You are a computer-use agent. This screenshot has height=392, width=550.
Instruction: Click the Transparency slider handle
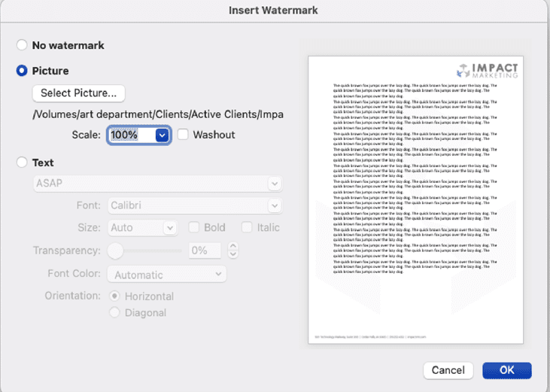116,251
